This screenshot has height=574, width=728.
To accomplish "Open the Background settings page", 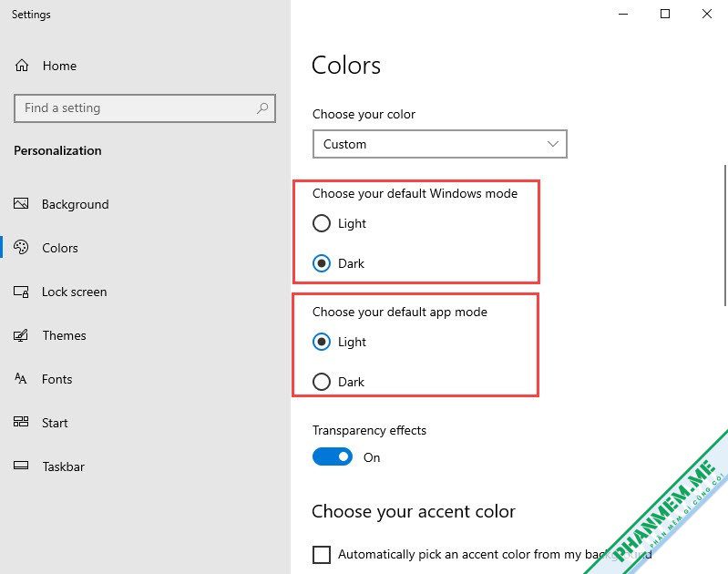I will (76, 204).
